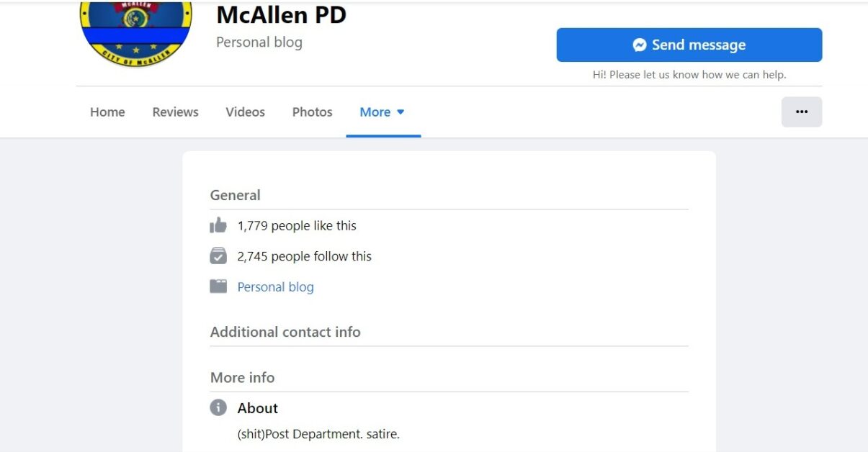Open the Personal blog category link
Screen dimensions: 868x452
pos(275,286)
